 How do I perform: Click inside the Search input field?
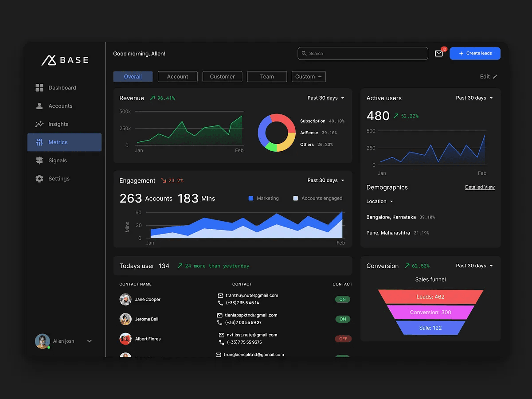(x=363, y=54)
